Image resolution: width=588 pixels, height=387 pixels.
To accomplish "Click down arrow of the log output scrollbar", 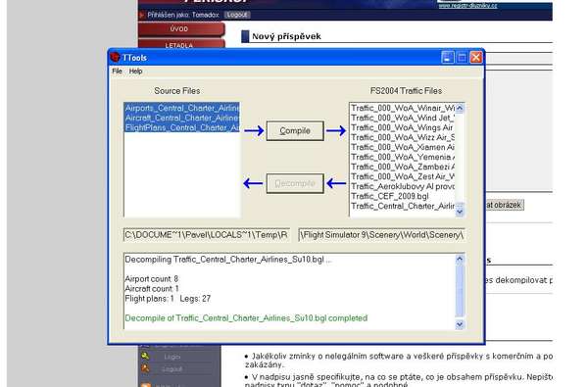I will [460, 324].
